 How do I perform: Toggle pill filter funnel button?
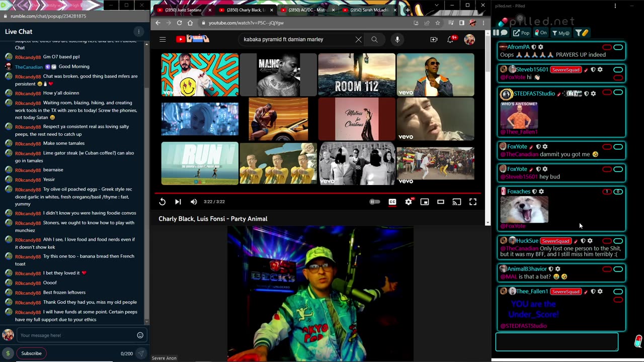[x=582, y=33]
